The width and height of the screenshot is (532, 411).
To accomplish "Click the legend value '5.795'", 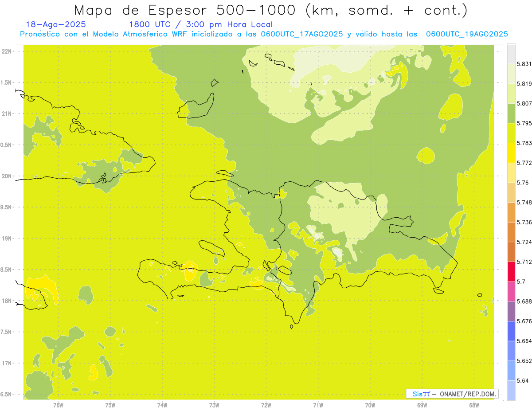I will pyautogui.click(x=524, y=123).
